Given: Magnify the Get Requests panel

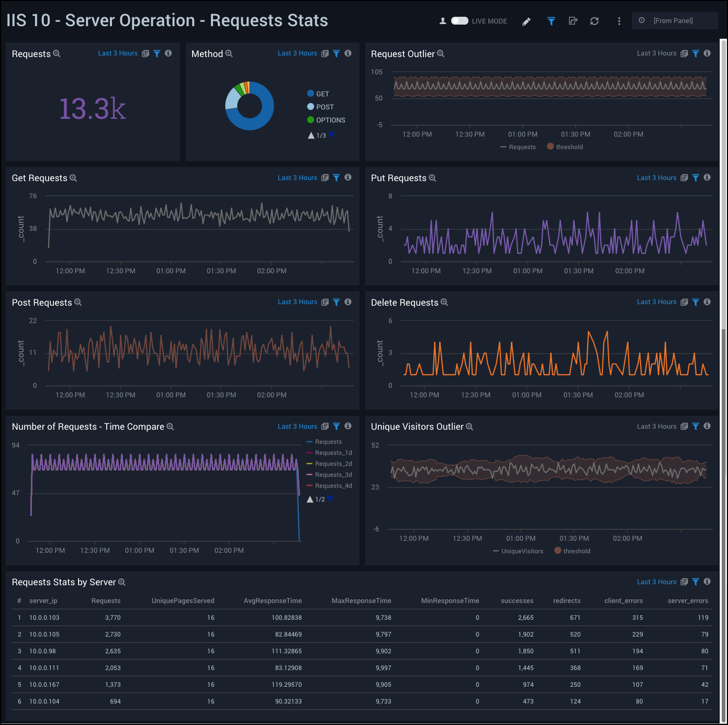Looking at the screenshot, I should tap(73, 178).
